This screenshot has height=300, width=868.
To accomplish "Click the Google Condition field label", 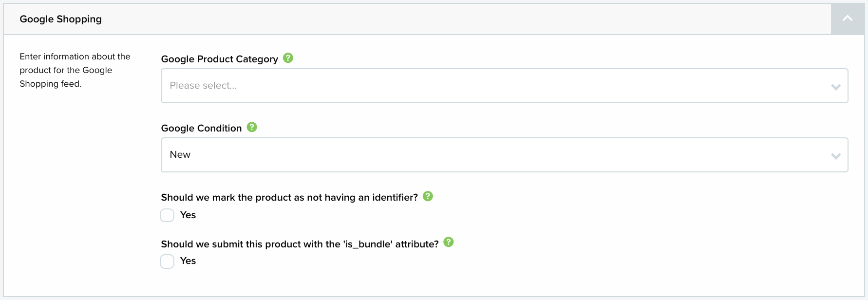I will click(202, 128).
